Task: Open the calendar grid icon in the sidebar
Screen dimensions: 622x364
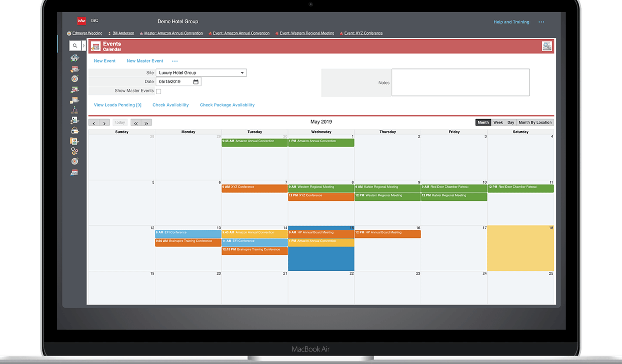Action: (x=75, y=100)
